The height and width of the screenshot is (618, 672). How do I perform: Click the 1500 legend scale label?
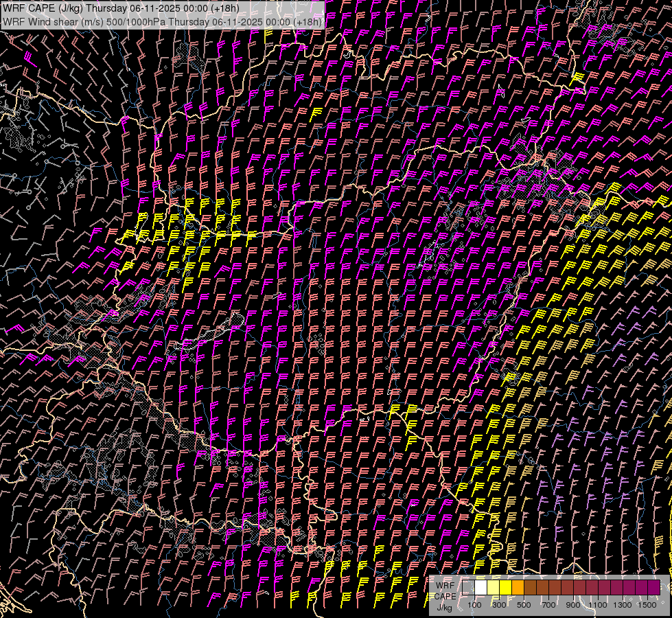pos(647,605)
